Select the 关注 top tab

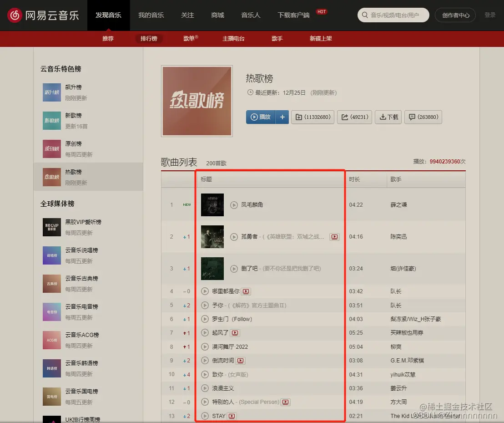pyautogui.click(x=187, y=15)
